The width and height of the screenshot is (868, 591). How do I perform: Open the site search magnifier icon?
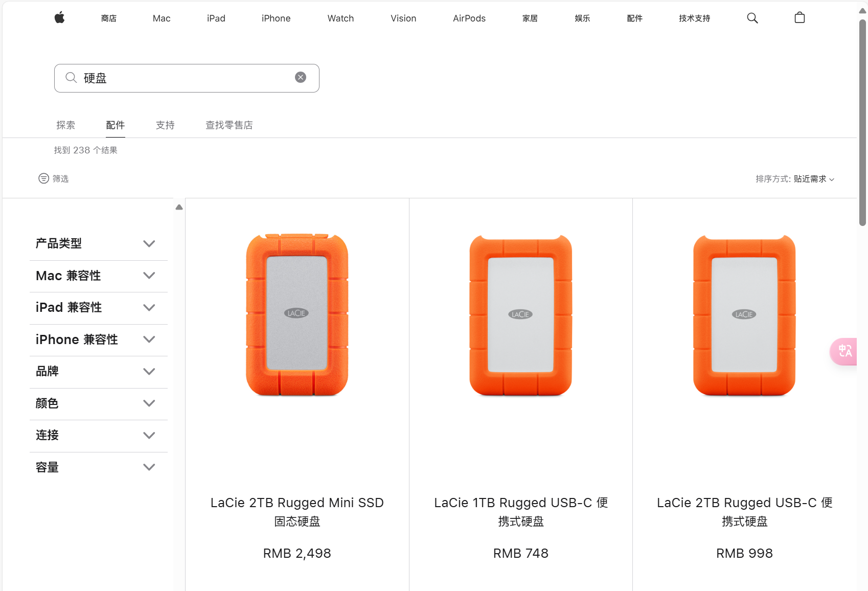point(752,18)
